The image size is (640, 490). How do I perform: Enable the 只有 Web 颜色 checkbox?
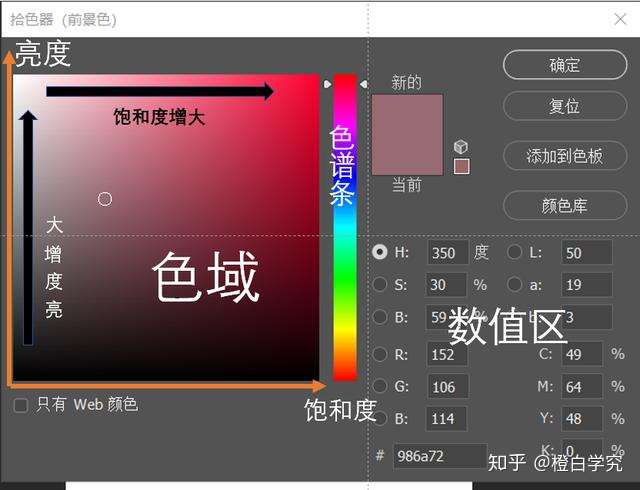click(x=20, y=405)
